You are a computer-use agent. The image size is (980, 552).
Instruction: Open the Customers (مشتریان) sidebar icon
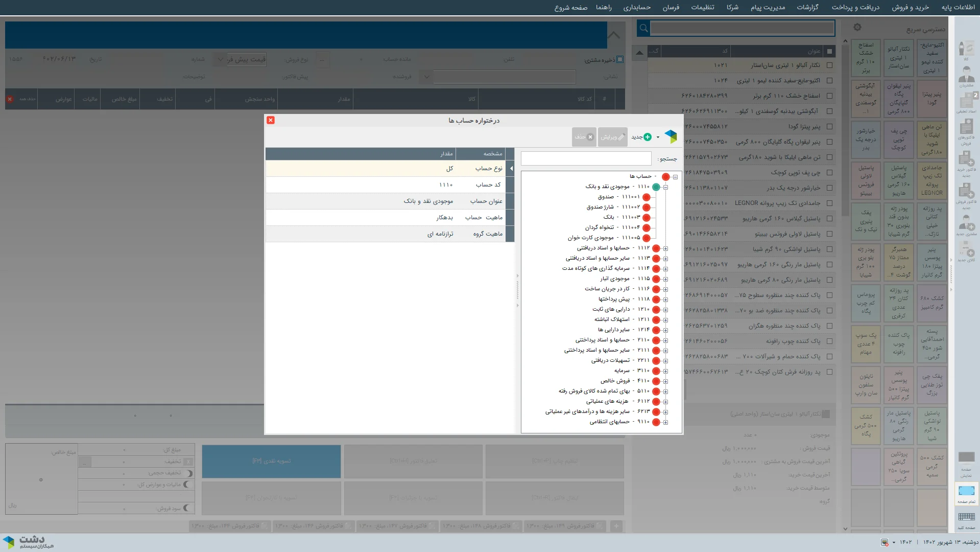pos(966,78)
